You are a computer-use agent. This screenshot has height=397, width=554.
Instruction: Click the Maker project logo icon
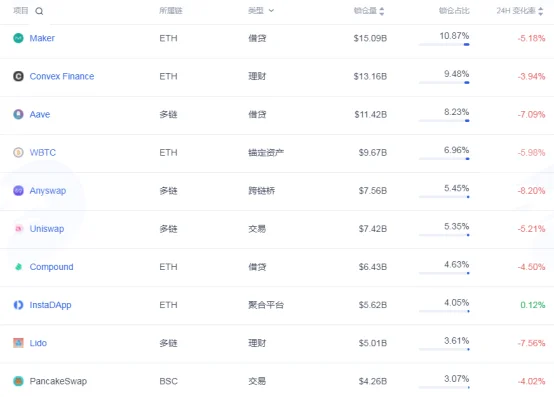18,38
